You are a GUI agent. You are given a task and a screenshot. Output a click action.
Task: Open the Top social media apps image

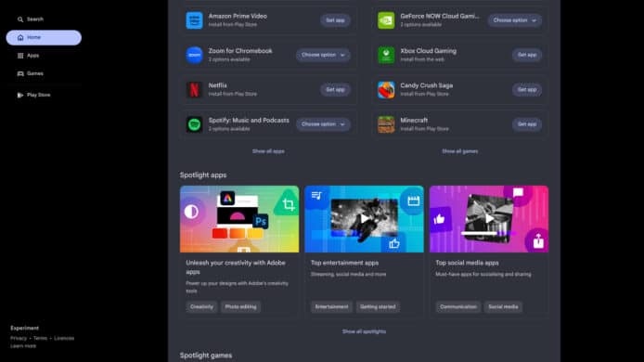pos(489,219)
